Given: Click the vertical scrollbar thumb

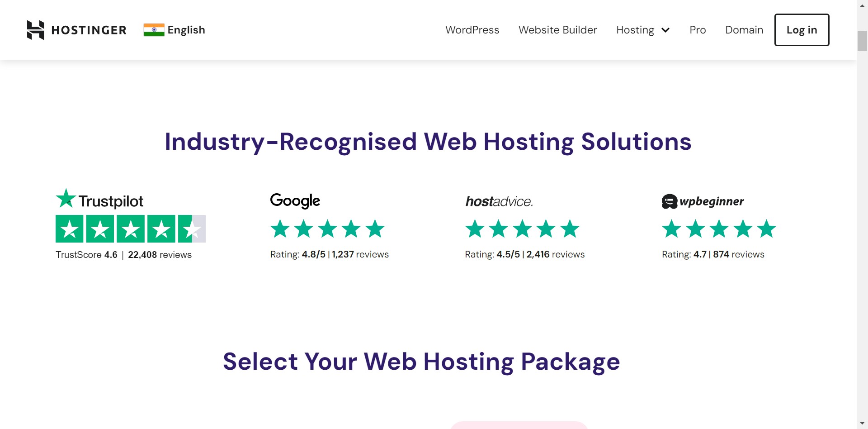Looking at the screenshot, I should coord(862,41).
